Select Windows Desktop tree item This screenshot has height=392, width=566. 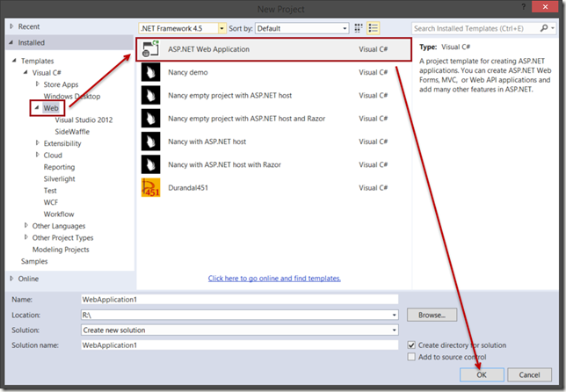pos(72,97)
